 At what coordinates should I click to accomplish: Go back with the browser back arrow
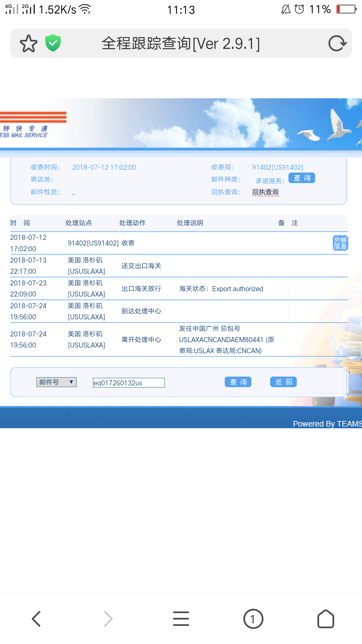(36, 619)
